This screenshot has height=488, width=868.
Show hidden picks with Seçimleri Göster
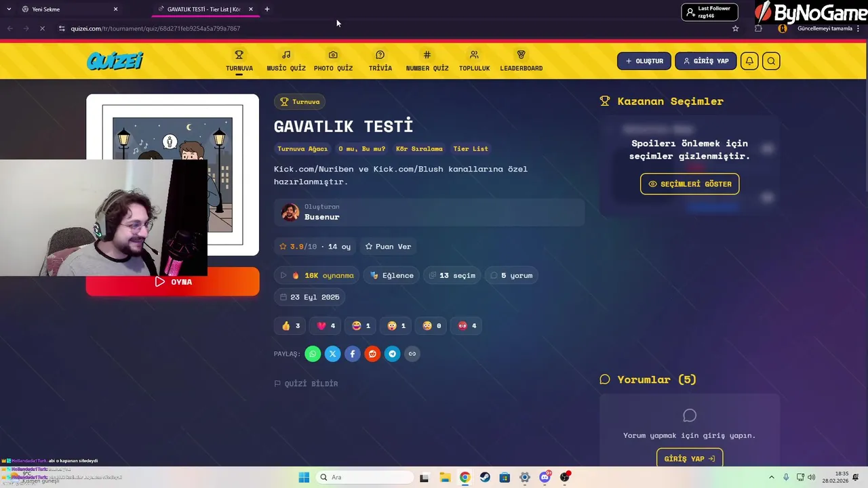coord(690,184)
